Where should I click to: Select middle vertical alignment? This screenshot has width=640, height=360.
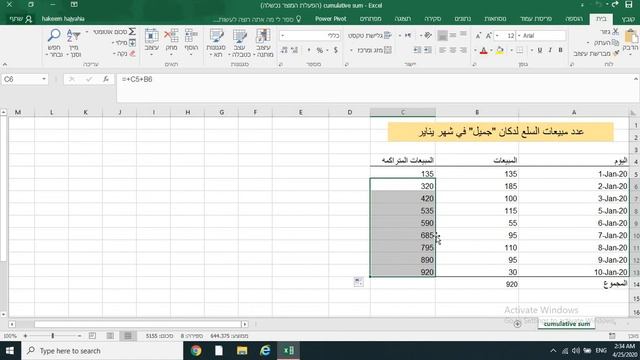[453, 36]
